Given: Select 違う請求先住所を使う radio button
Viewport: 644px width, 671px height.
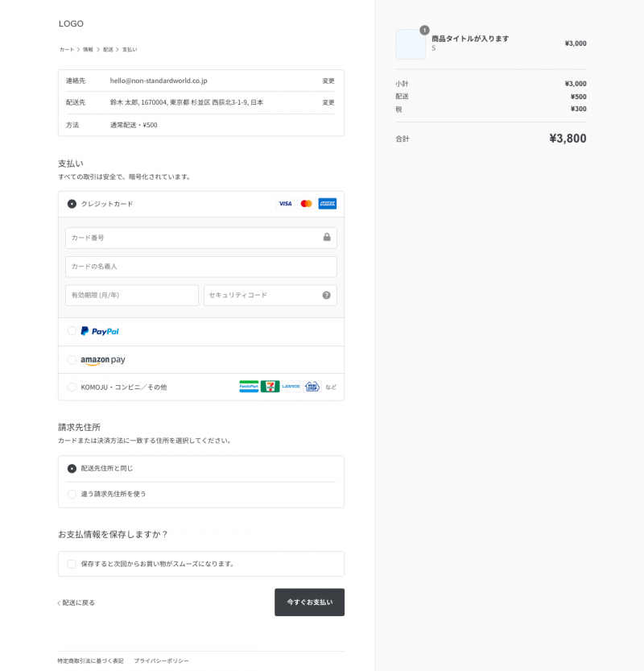Looking at the screenshot, I should click(x=72, y=495).
